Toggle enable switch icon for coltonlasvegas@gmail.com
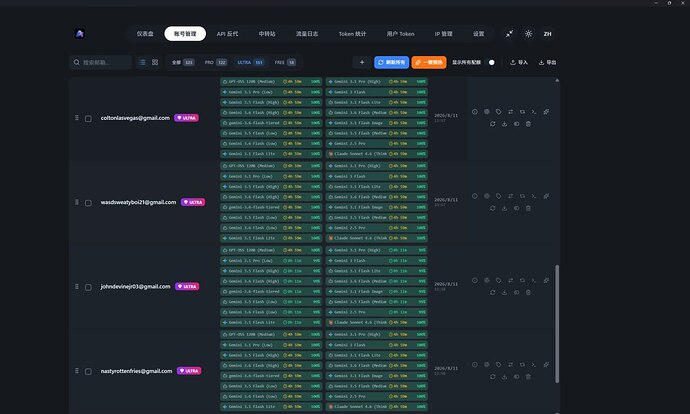 click(x=516, y=124)
